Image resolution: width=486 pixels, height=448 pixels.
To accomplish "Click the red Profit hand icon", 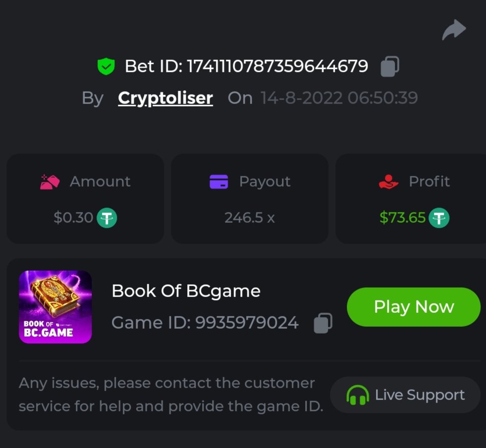I will pos(388,182).
